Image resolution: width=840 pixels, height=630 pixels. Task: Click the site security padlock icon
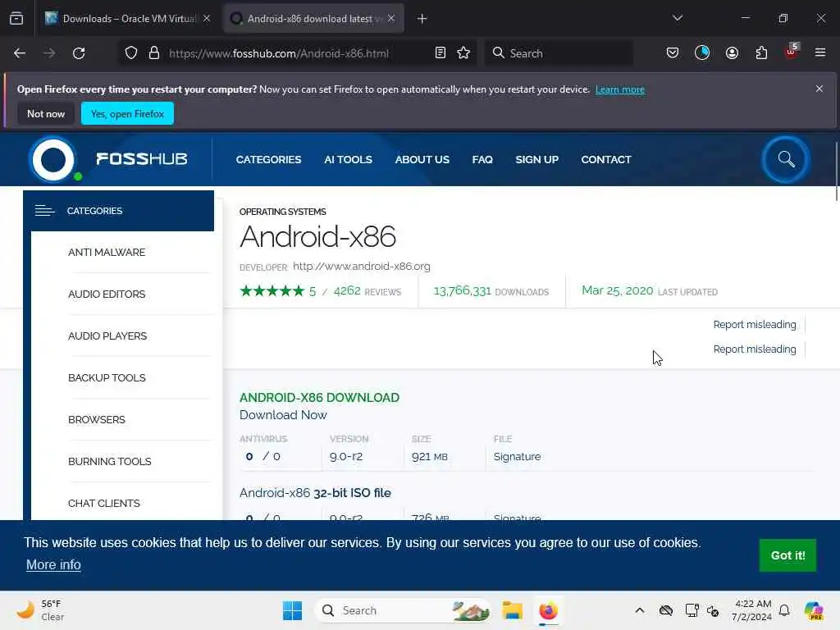tap(154, 53)
